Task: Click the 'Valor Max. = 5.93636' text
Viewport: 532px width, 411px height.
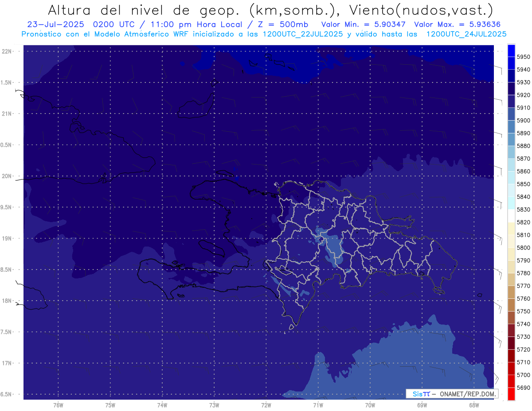Action: [x=458, y=25]
